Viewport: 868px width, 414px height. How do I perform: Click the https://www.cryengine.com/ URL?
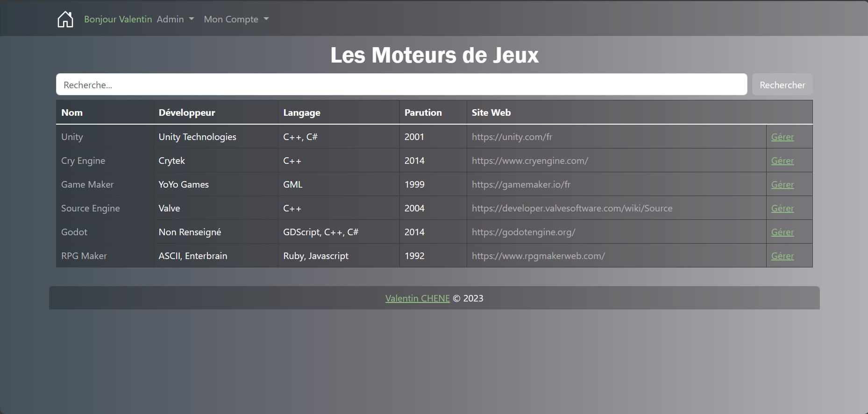530,161
